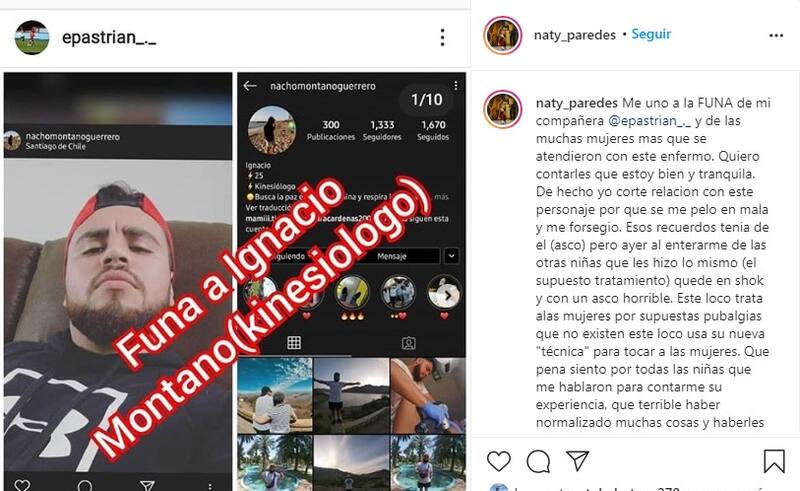This screenshot has width=800, height=491.
Task: Like the post with the heart icon
Action: tap(498, 461)
